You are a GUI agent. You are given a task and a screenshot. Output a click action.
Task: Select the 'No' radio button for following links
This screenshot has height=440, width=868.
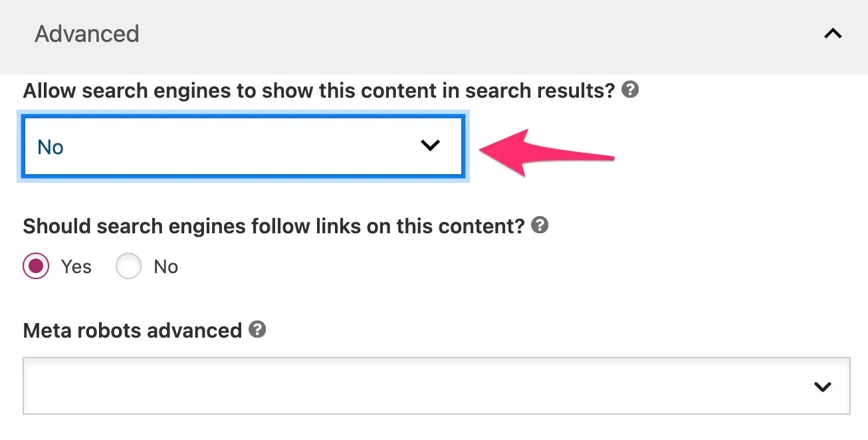click(x=128, y=267)
